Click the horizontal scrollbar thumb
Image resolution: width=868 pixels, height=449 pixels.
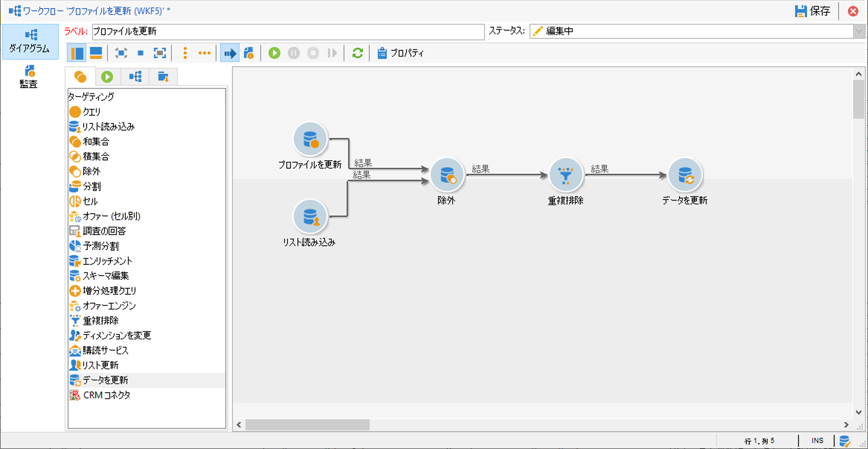tap(307, 425)
